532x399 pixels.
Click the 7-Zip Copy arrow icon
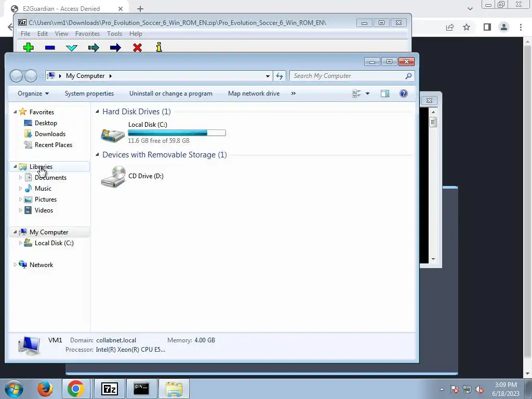pyautogui.click(x=94, y=47)
